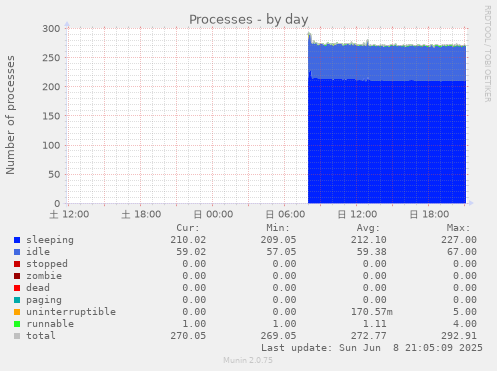Click the dark blue sleeping area in chart
497x371 pixels.
387,142
